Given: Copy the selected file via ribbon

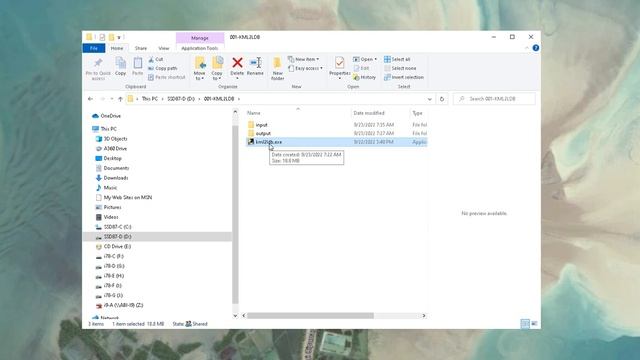Looking at the screenshot, I should 120,67.
